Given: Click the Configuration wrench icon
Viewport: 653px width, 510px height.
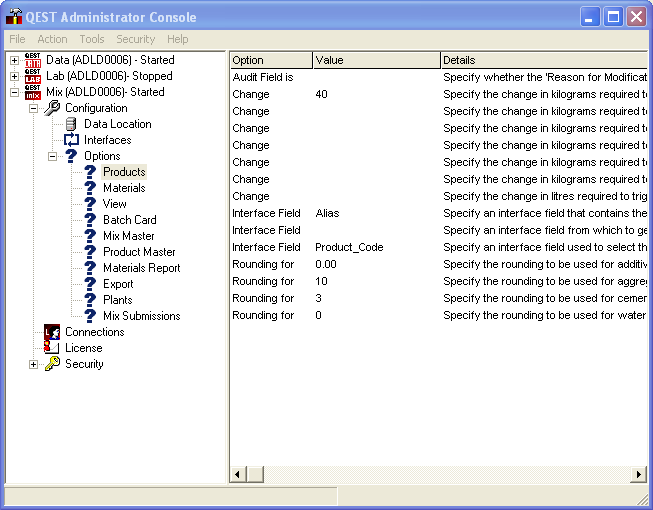Looking at the screenshot, I should (52, 108).
